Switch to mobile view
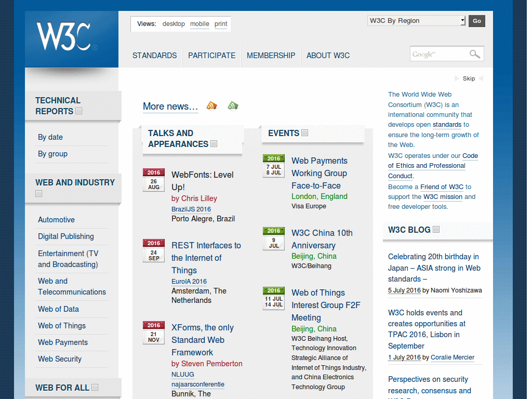The height and width of the screenshot is (399, 532). tap(199, 24)
